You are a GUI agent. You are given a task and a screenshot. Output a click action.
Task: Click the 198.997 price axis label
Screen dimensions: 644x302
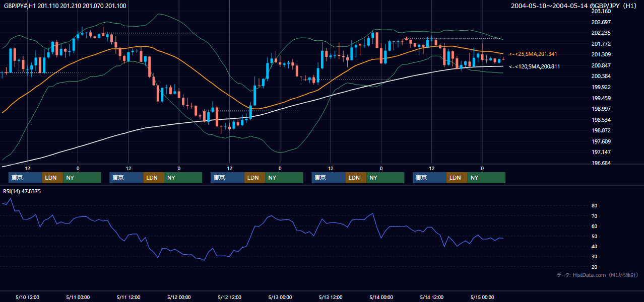(x=601, y=109)
